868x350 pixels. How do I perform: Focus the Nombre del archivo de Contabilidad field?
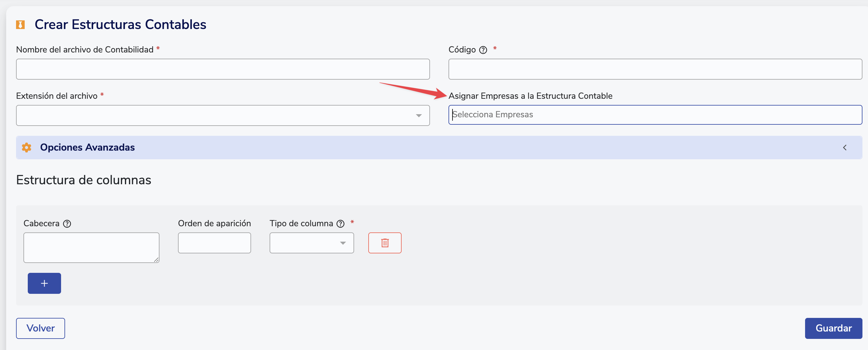click(222, 69)
